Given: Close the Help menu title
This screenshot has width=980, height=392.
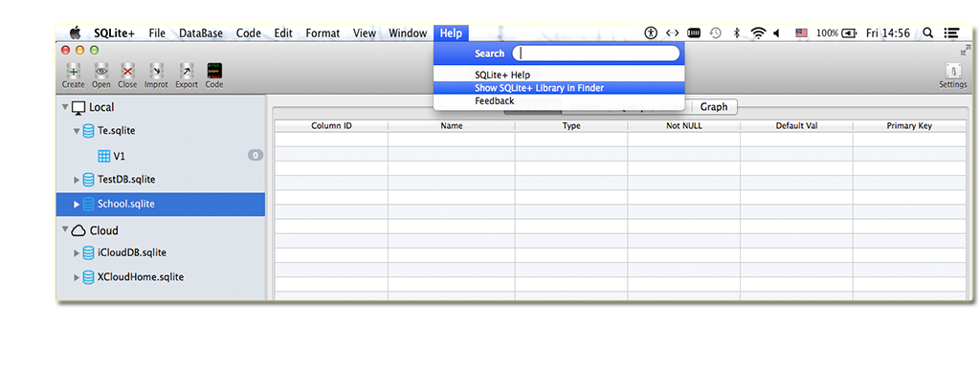Looking at the screenshot, I should click(x=451, y=33).
